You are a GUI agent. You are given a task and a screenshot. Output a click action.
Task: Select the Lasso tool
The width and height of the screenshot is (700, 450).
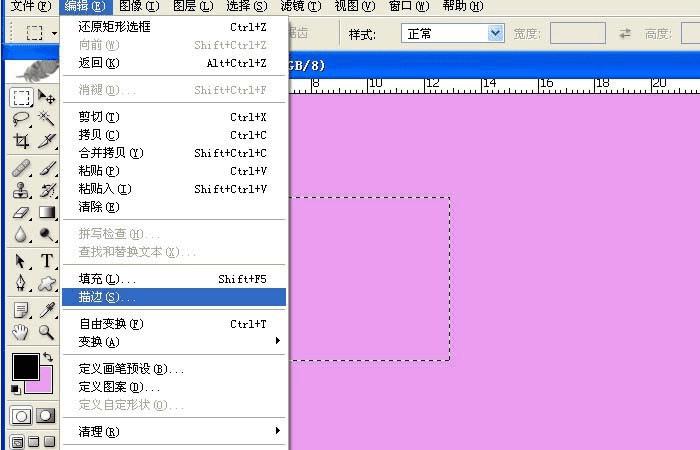(21, 119)
